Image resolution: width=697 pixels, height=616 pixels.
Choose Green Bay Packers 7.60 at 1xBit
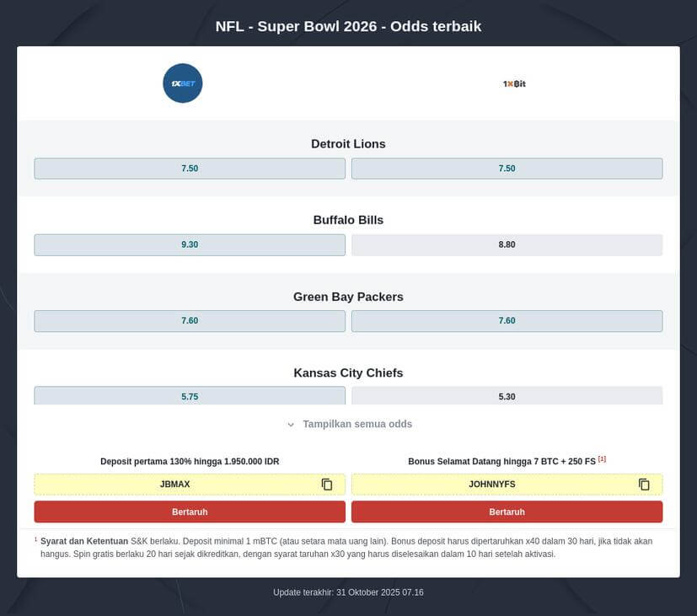click(507, 321)
